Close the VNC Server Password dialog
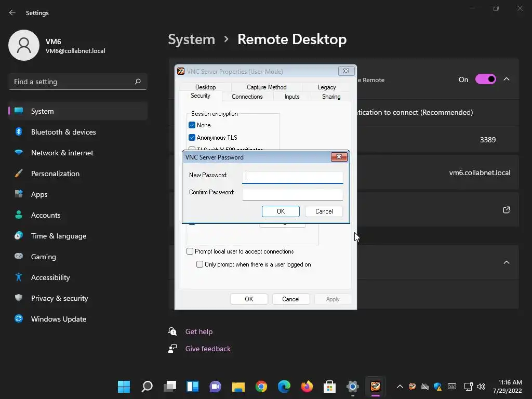Image resolution: width=532 pixels, height=399 pixels. click(339, 157)
